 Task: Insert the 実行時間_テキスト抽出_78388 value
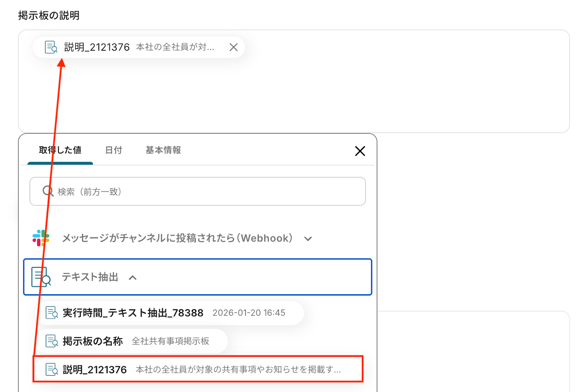133,313
